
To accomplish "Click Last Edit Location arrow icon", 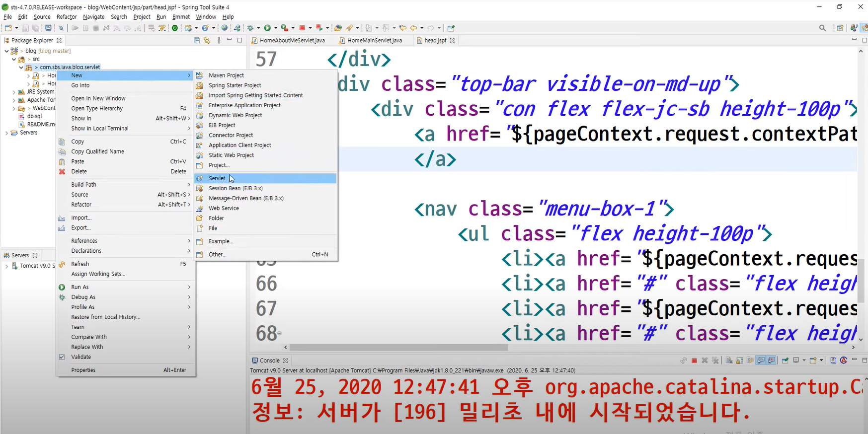I will point(402,28).
